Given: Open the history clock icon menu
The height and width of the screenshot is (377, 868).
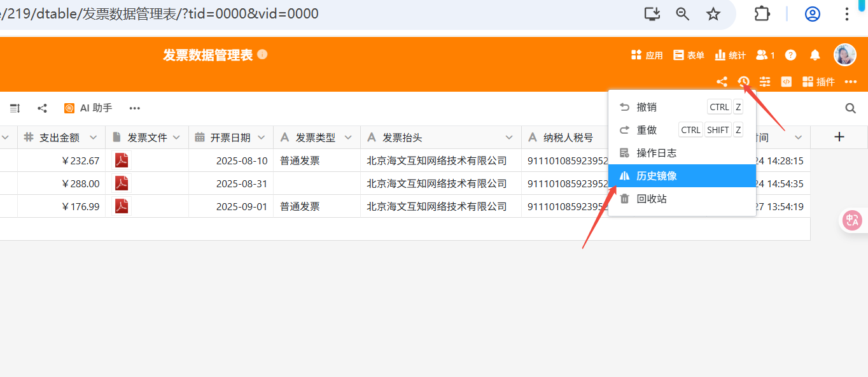Looking at the screenshot, I should click(x=743, y=82).
